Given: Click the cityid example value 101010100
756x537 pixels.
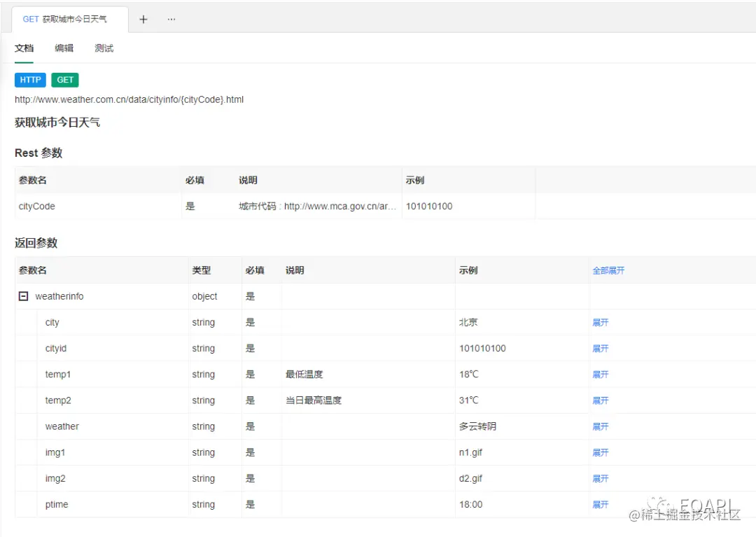Looking at the screenshot, I should pyautogui.click(x=482, y=349).
